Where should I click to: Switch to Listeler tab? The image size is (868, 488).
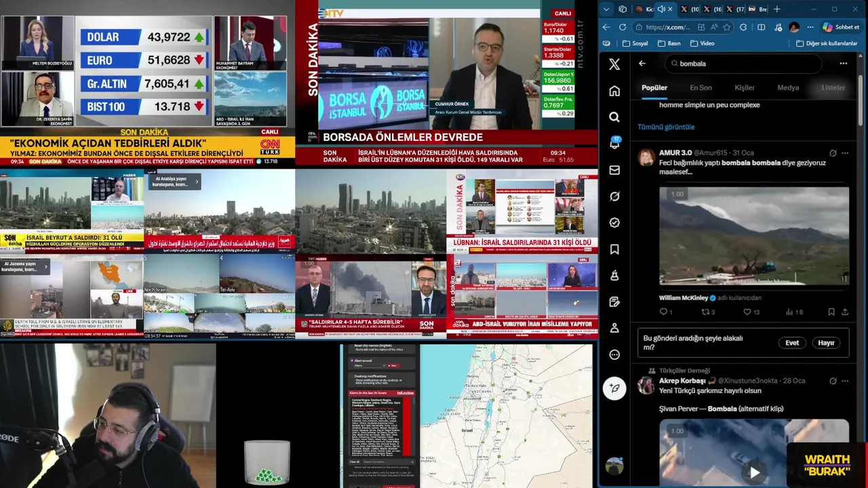(x=833, y=87)
